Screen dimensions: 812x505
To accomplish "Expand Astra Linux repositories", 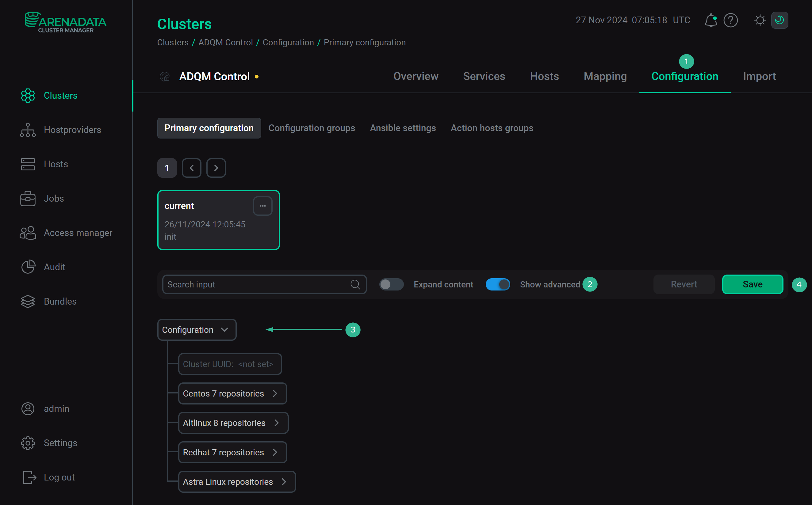I will pos(237,481).
